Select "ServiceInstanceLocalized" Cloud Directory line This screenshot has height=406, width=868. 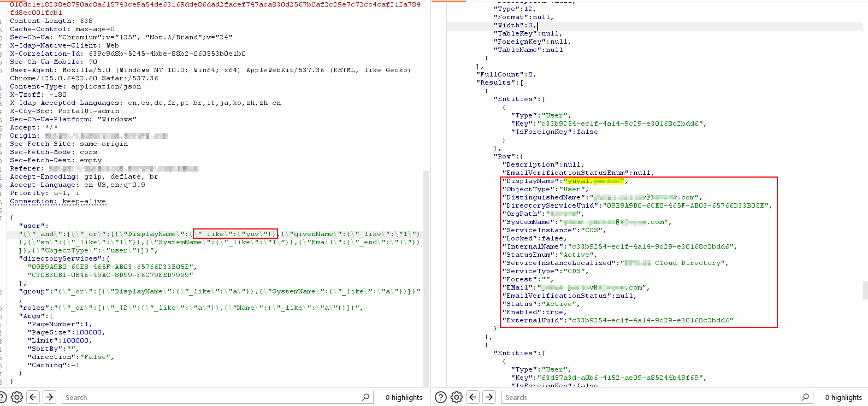point(616,263)
